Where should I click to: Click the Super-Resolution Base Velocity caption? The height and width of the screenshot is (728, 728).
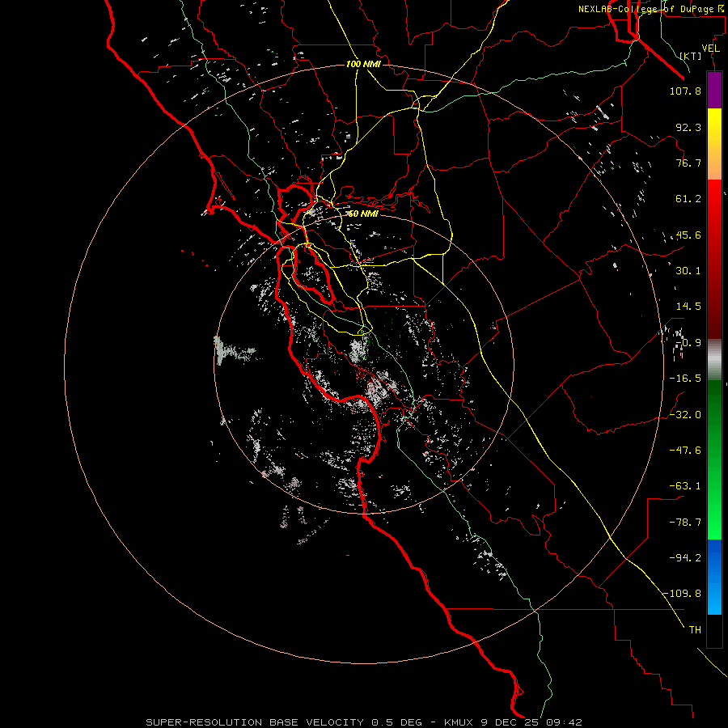(363, 722)
